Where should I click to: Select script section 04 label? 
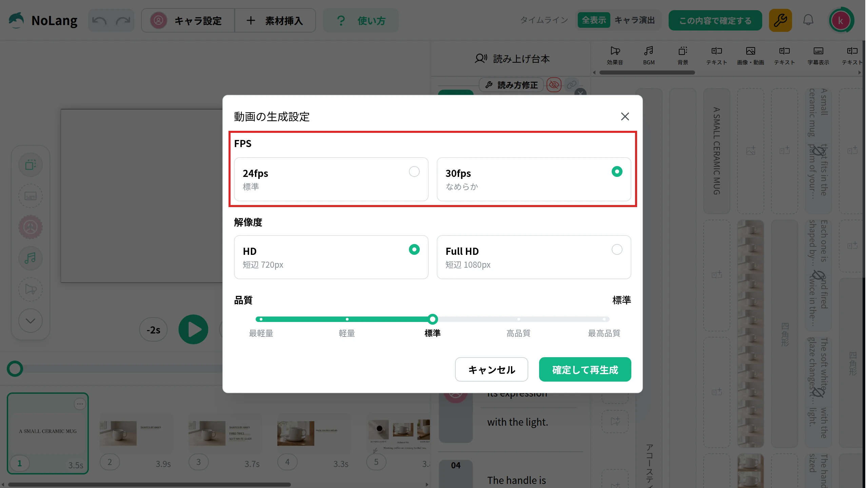[456, 466]
